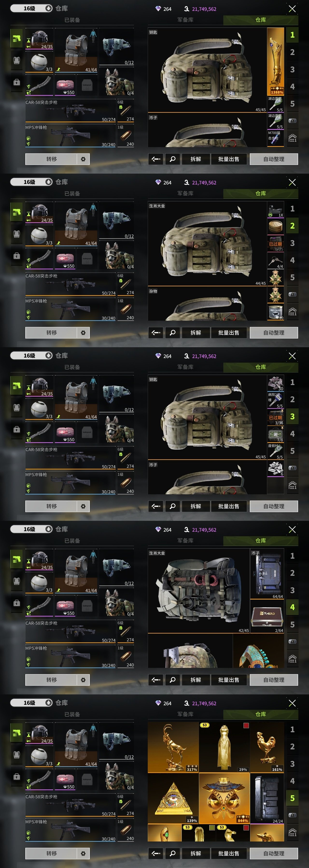Select the Beef Chunks can item
This screenshot has height=868, width=309.
(275, 312)
